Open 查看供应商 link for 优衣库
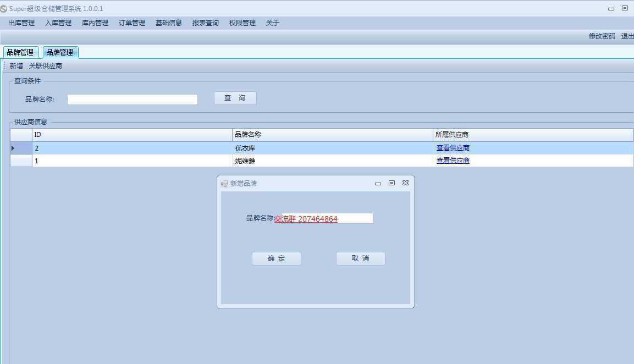 click(453, 148)
